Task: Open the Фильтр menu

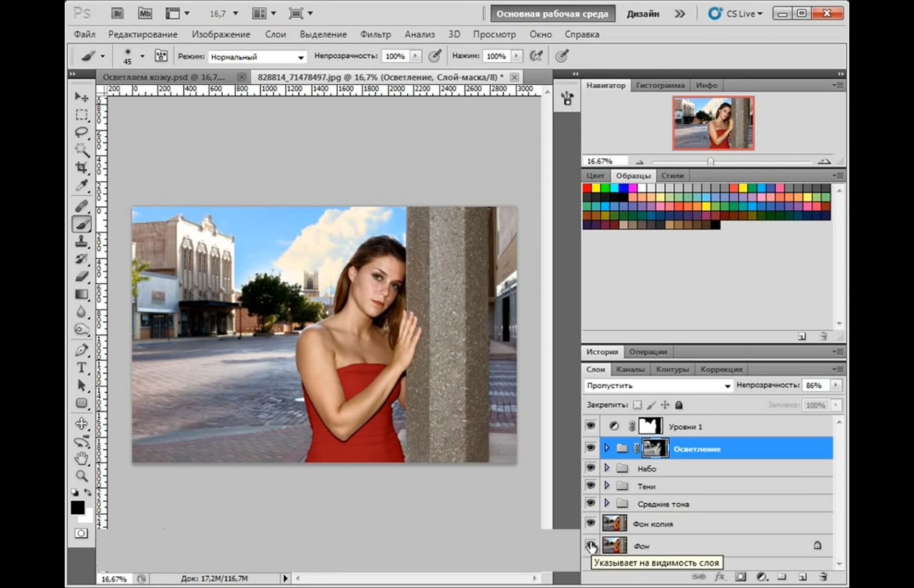Action: 376,34
